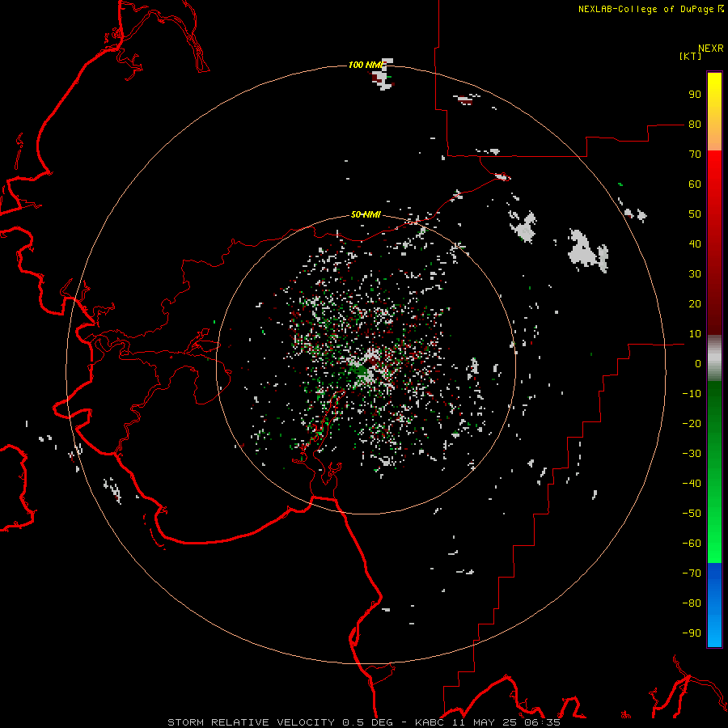Image resolution: width=728 pixels, height=728 pixels.
Task: Click the 0.5 DEG elevation text in the caption
Action: pos(367,722)
